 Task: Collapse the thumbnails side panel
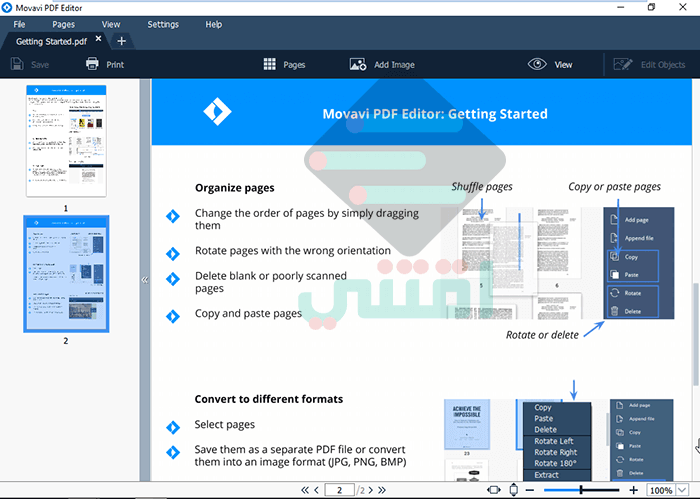[145, 280]
